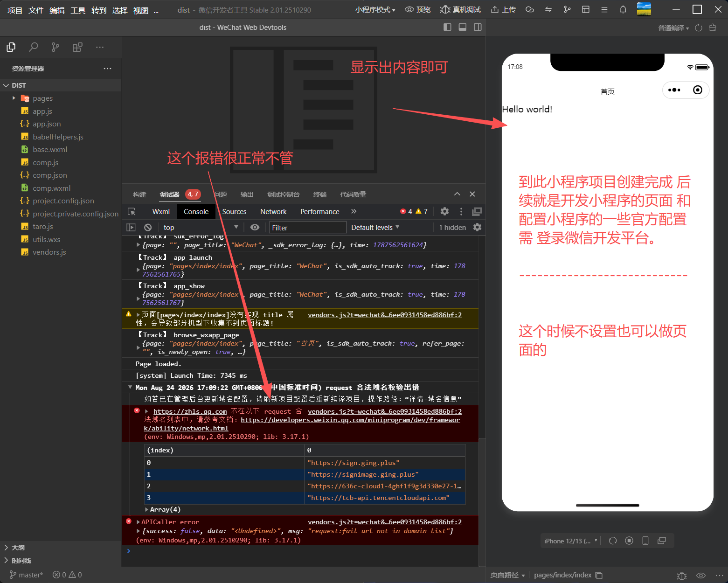Maximize the debugger panel with the up chevron

[x=457, y=194]
